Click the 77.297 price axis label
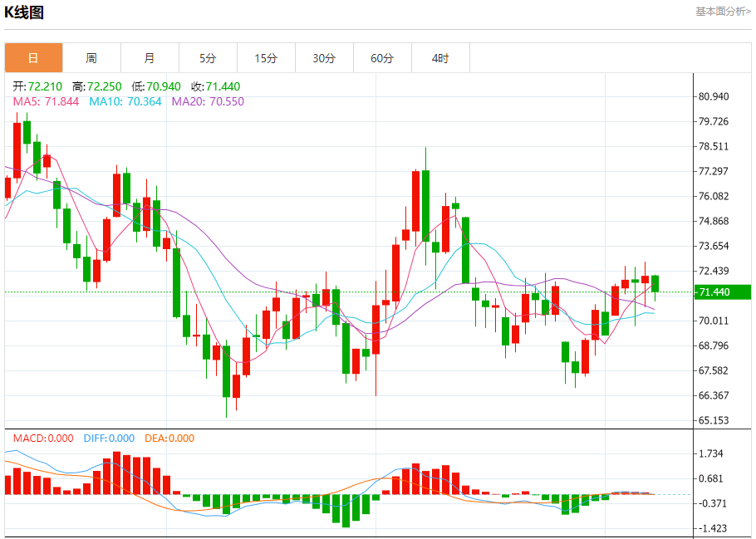Image resolution: width=756 pixels, height=539 pixels. coord(714,171)
